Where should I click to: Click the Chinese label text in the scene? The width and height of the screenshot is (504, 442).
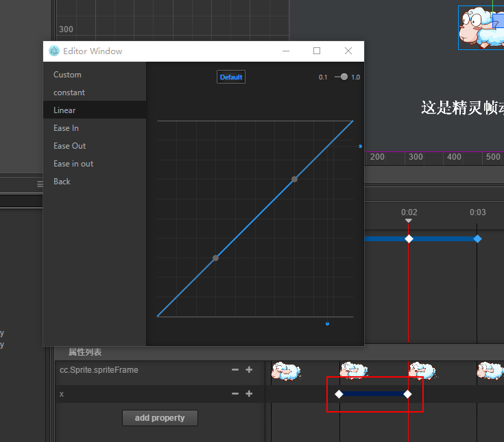point(462,108)
